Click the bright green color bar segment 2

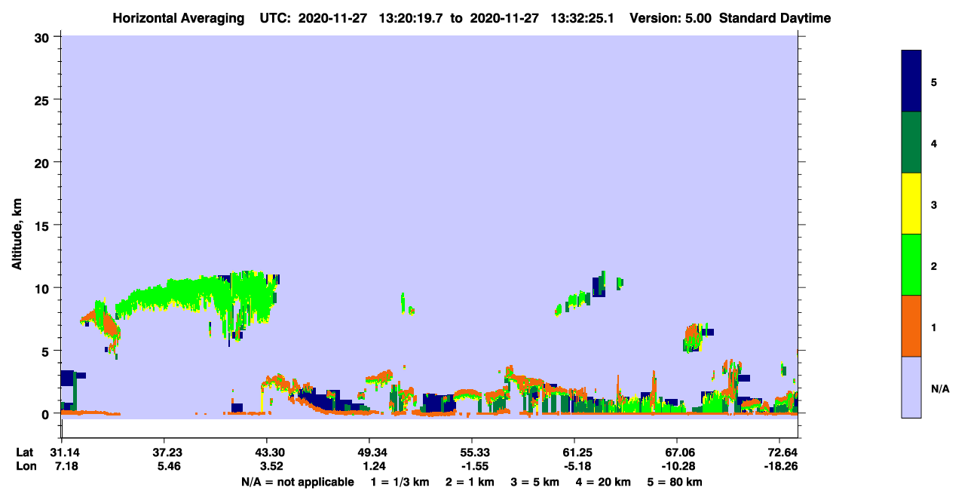(911, 265)
